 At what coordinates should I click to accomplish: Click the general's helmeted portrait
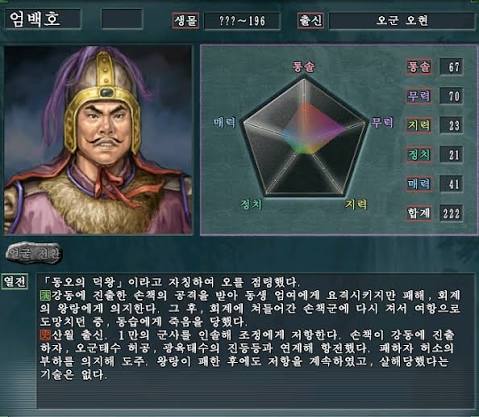98,140
